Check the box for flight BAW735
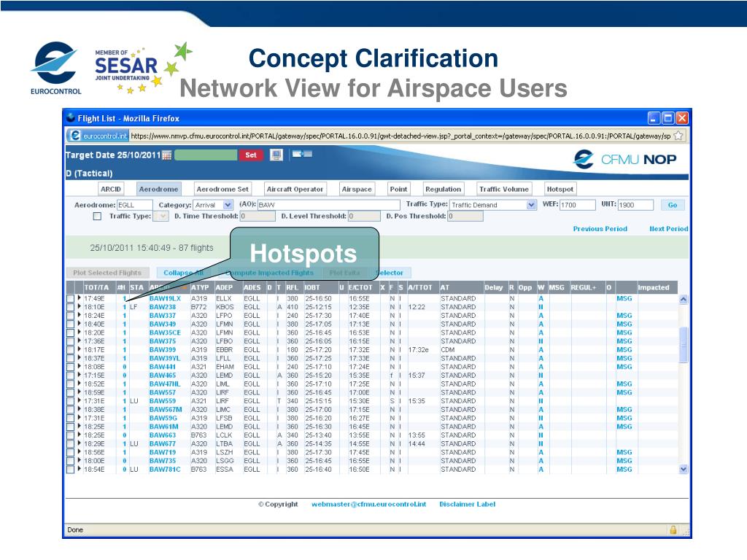 pyautogui.click(x=71, y=461)
